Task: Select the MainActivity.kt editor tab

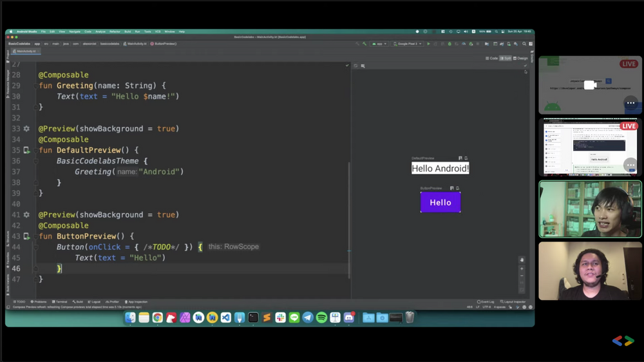Action: point(24,51)
